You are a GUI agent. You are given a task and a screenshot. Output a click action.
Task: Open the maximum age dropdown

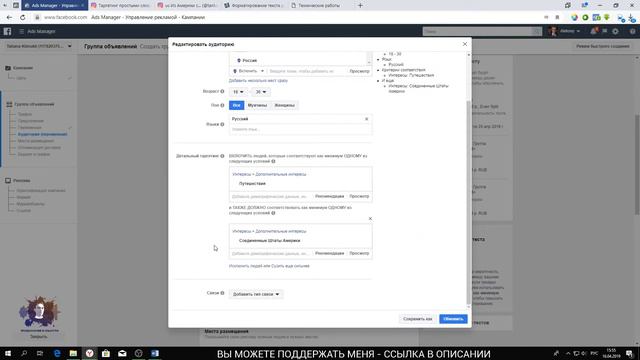(260, 92)
